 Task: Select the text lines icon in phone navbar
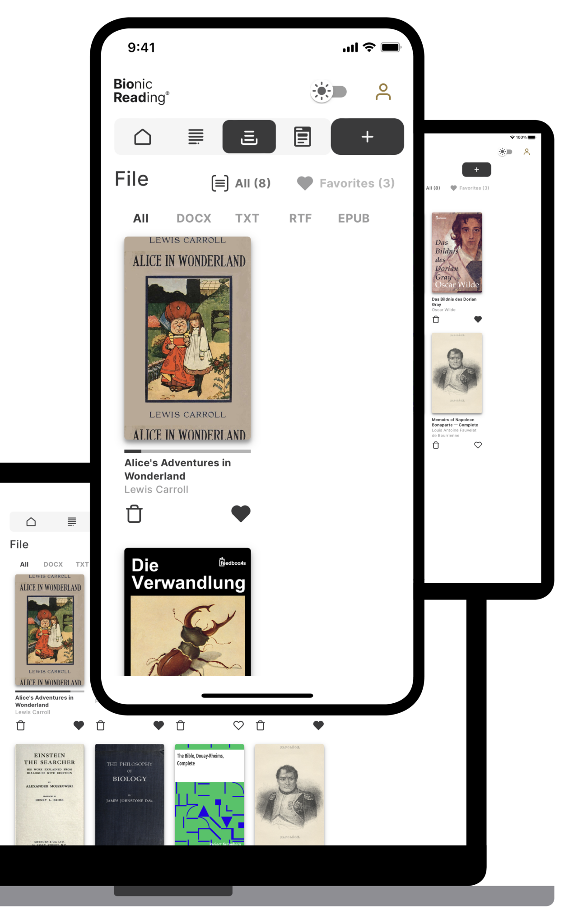[196, 137]
